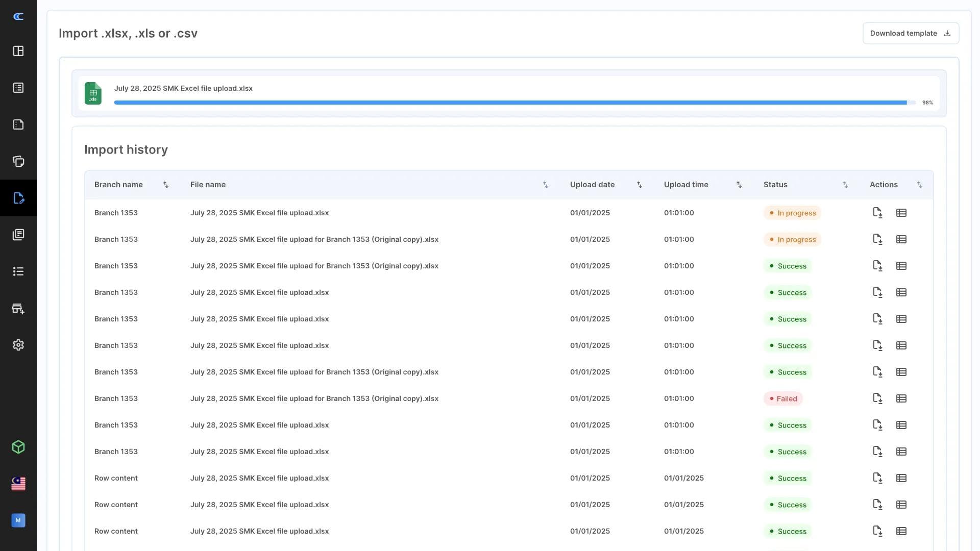Toggle sorting on the Upload time column

(739, 185)
